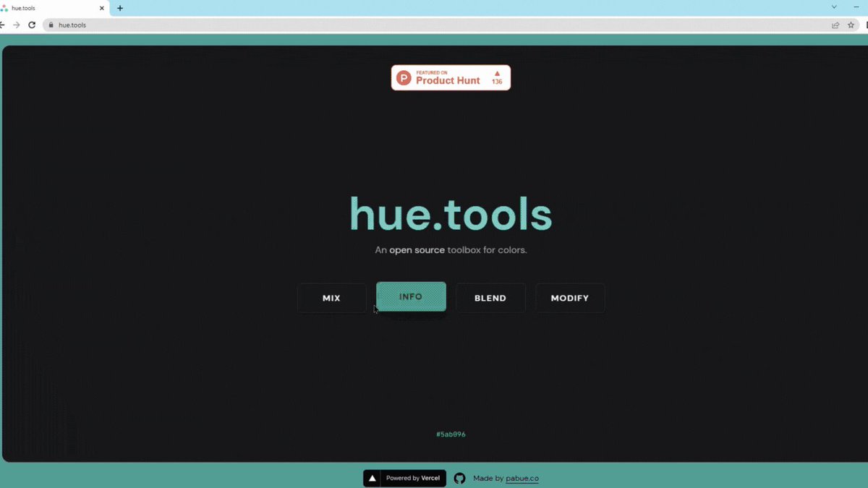The image size is (868, 488).
Task: Copy the #5ab096 hex color code
Action: (x=451, y=435)
